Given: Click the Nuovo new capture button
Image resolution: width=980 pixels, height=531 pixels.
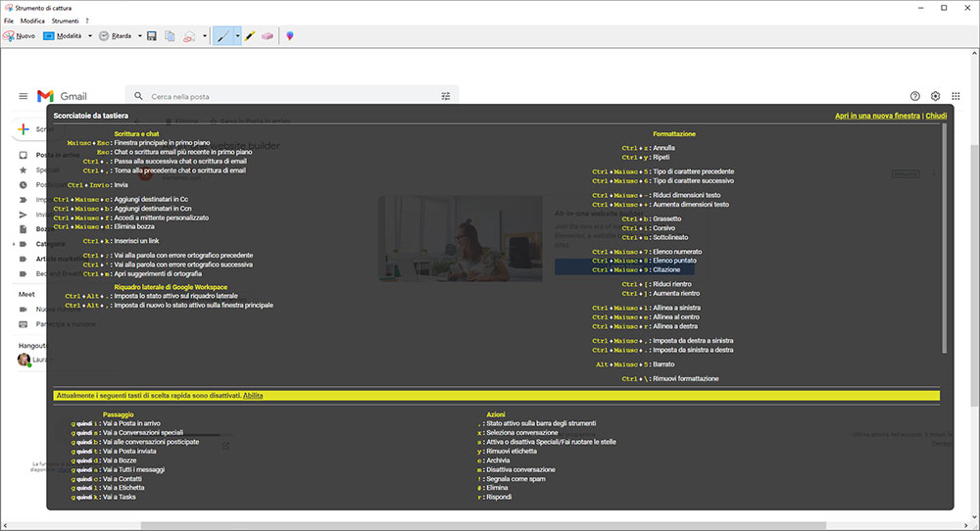Looking at the screenshot, I should [20, 36].
